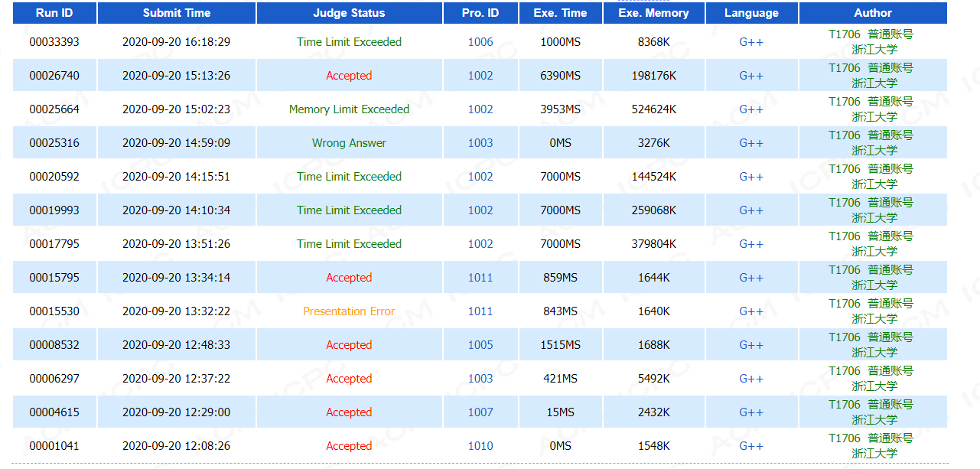The width and height of the screenshot is (980, 469).
Task: Open problem 1003 in Wrong Answer row
Action: coord(480,143)
